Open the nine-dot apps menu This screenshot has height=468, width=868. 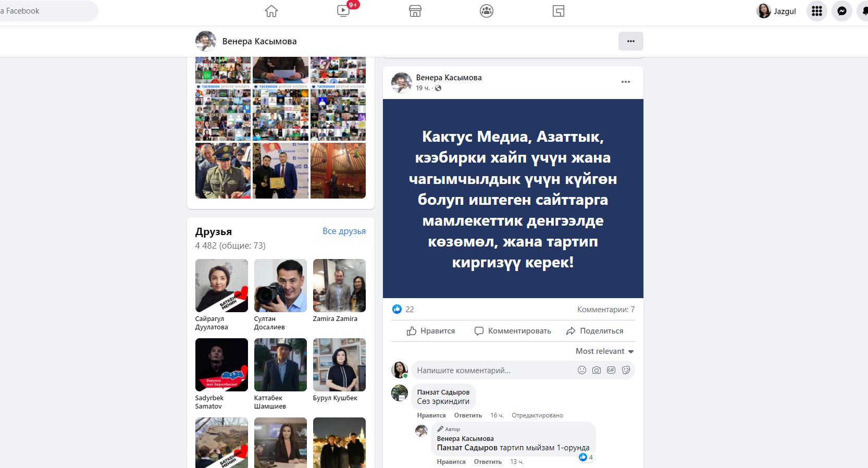(x=816, y=11)
